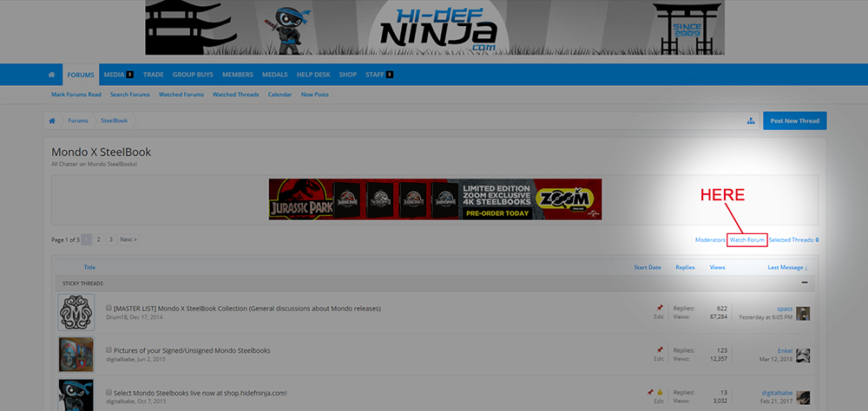Open the Group Buys tab
This screenshot has height=411, width=868.
(x=193, y=75)
